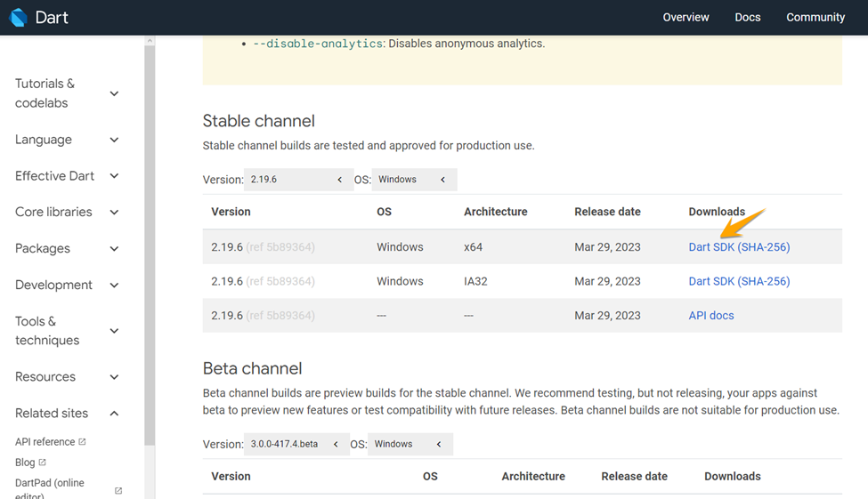Viewport: 868px width, 499px height.
Task: Expand the Core libraries section
Action: pos(114,213)
